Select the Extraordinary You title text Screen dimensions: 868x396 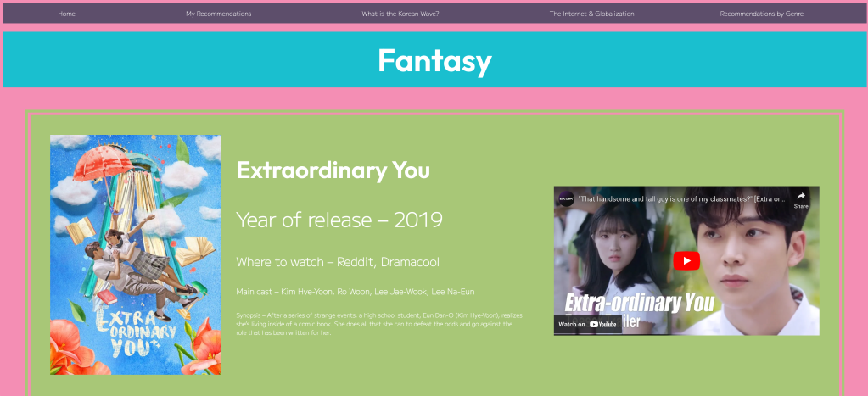(x=333, y=170)
